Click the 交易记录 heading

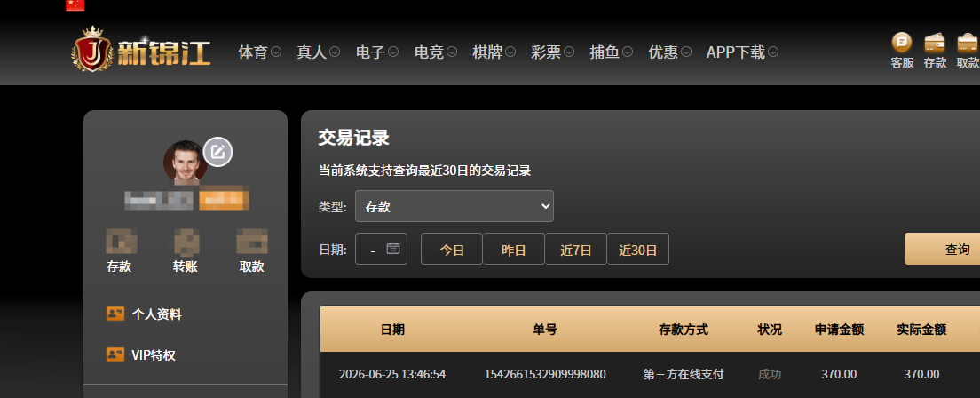[354, 138]
